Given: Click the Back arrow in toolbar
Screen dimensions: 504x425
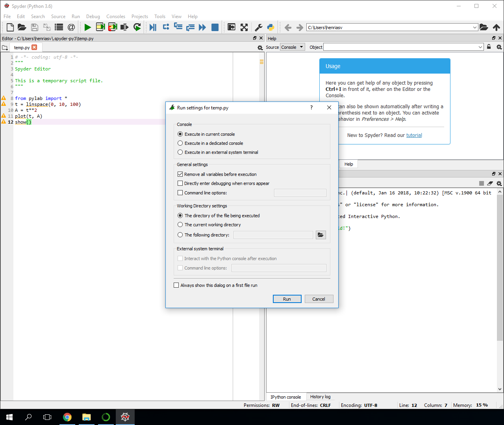Looking at the screenshot, I should [288, 27].
